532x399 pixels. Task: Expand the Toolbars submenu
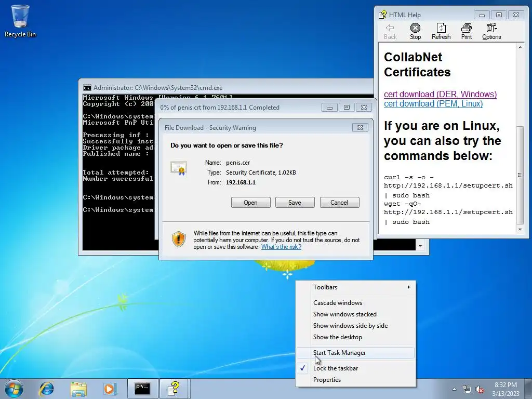[x=356, y=287]
